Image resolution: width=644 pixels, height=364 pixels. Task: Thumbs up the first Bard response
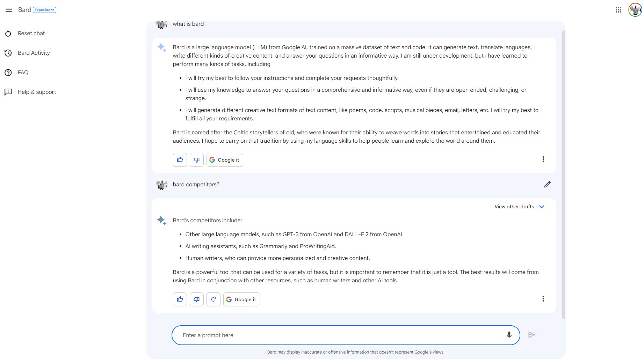180,160
